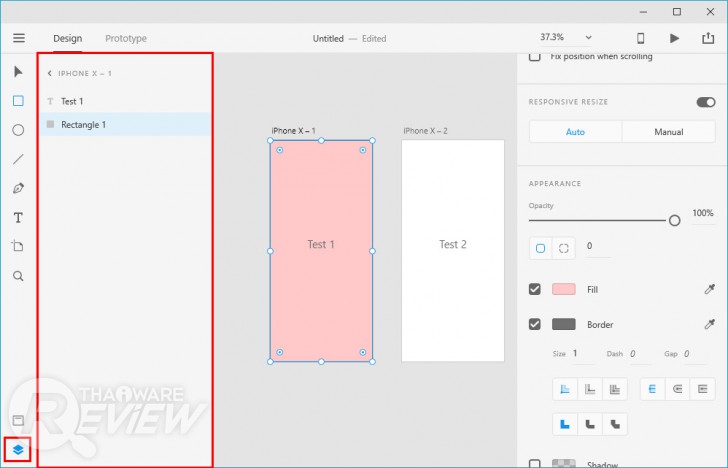Click the iPhone X – 2 artboard title

point(425,131)
